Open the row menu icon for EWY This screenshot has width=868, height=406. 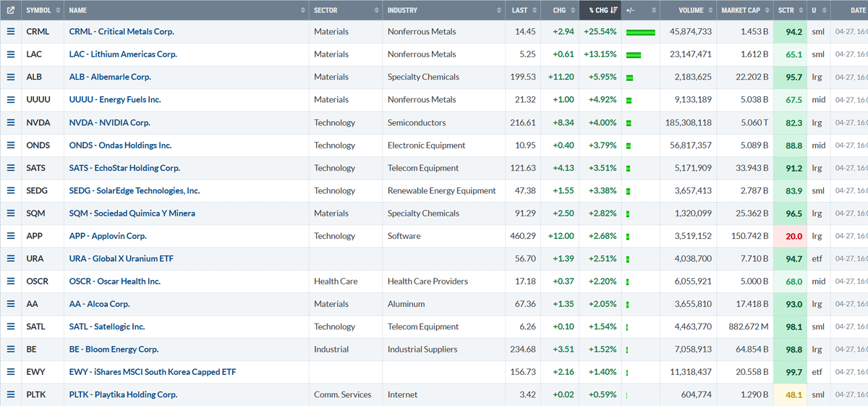11,372
